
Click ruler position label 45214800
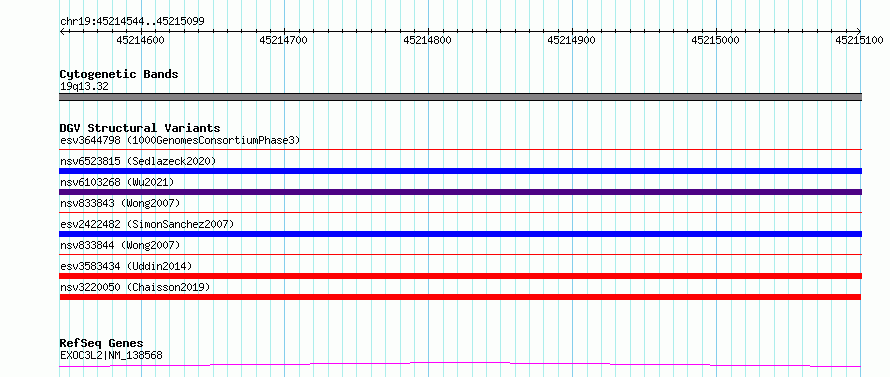(x=427, y=40)
